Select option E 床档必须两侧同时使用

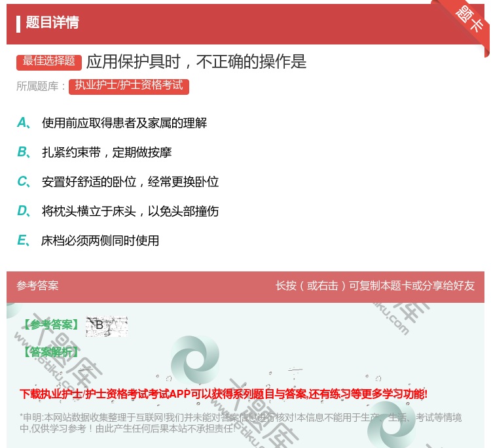pos(88,241)
